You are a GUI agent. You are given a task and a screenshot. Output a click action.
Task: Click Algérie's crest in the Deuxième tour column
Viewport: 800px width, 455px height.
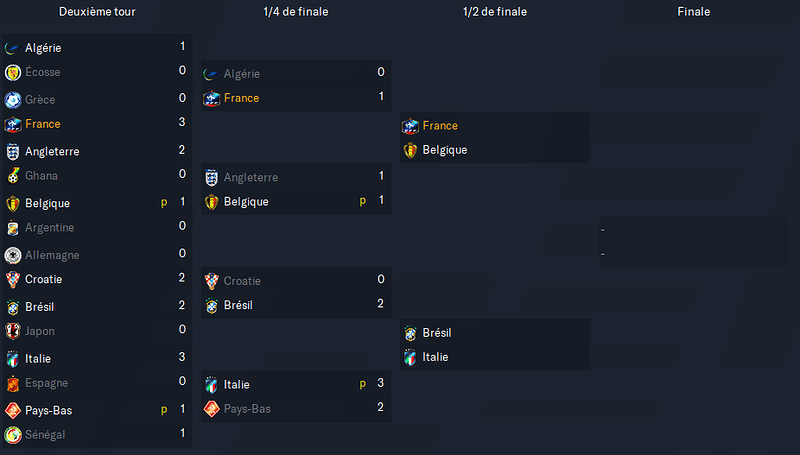(x=13, y=48)
